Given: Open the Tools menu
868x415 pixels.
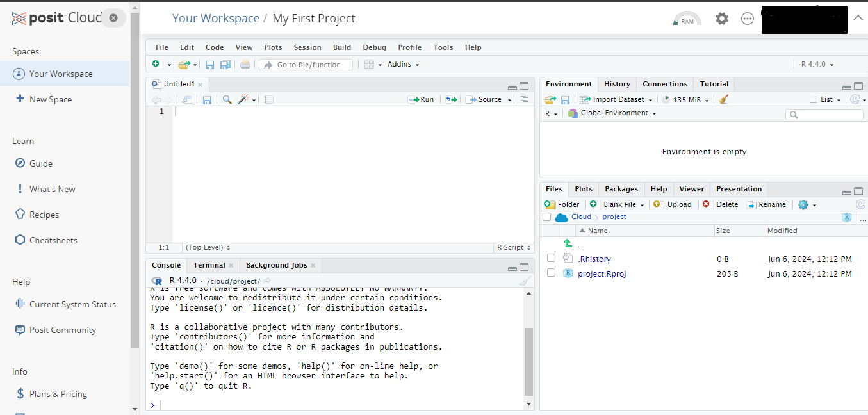Looking at the screenshot, I should click(443, 47).
